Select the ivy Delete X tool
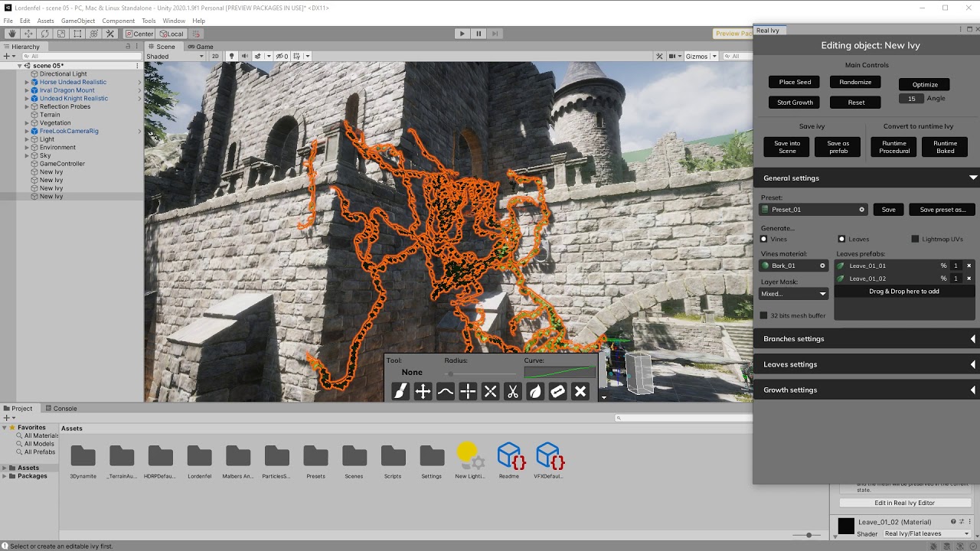 [x=580, y=392]
